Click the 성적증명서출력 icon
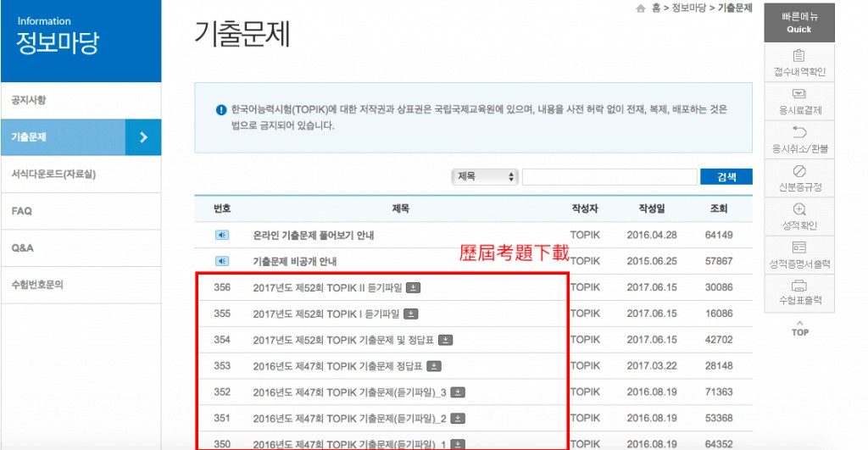Screen dimensions: 868x450 798,247
